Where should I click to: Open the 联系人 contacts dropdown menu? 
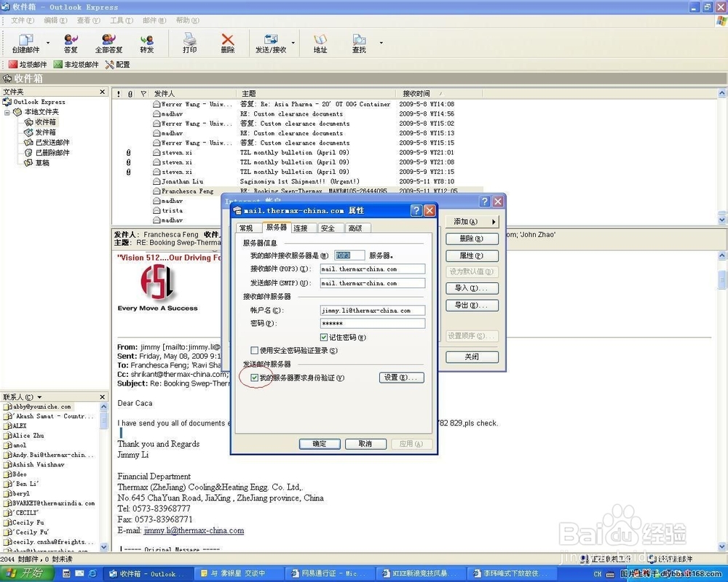tap(39, 397)
